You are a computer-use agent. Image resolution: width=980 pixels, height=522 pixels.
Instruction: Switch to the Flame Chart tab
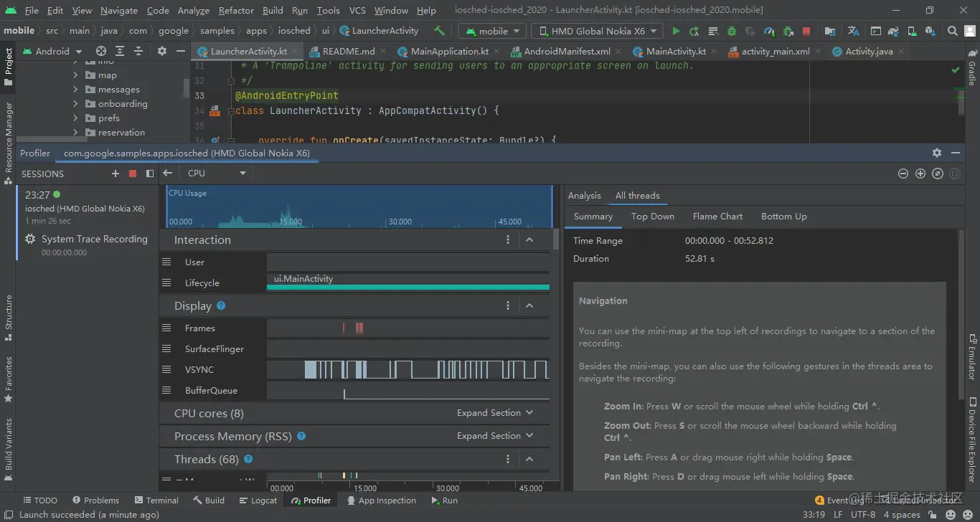(x=717, y=216)
